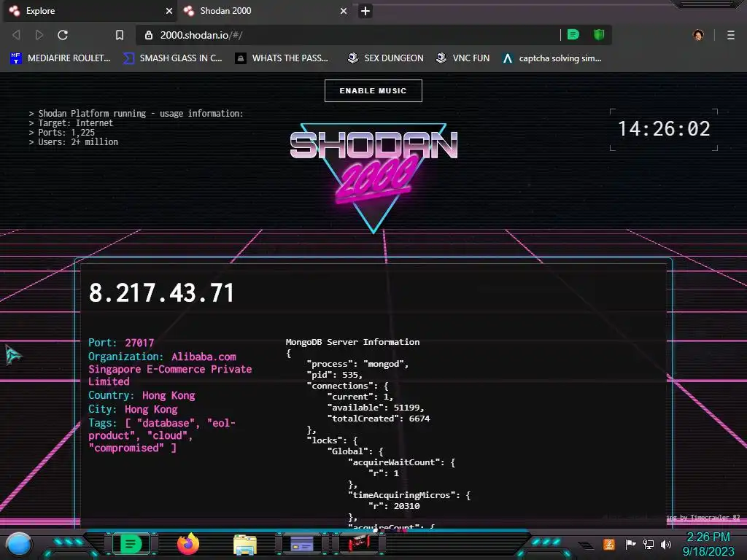The width and height of the screenshot is (747, 560).
Task: Open SMASH GLASS IN C... bookmark
Action: (x=173, y=58)
